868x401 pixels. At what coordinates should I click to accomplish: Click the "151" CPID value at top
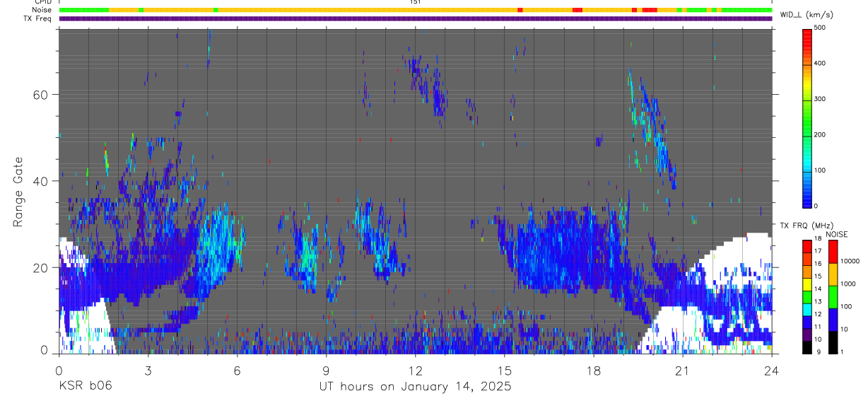tap(415, 2)
